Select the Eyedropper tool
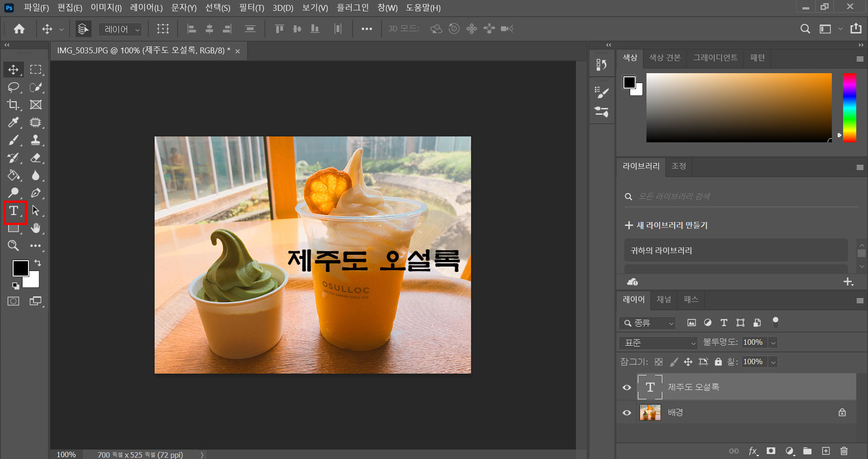 click(x=14, y=122)
